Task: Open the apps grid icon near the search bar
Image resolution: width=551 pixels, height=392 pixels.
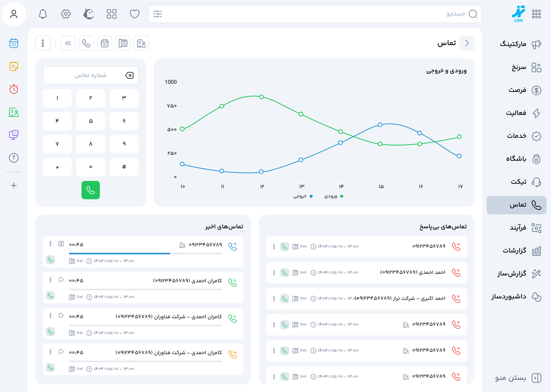Action: 112,14
